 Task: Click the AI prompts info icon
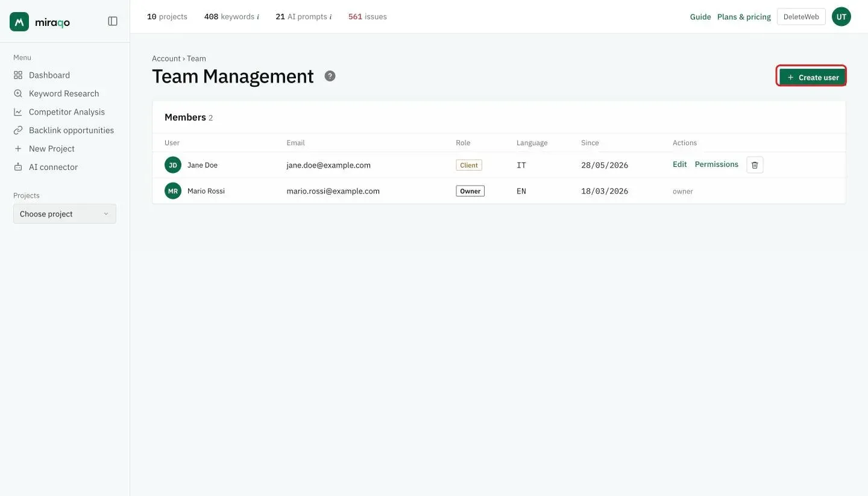click(330, 17)
